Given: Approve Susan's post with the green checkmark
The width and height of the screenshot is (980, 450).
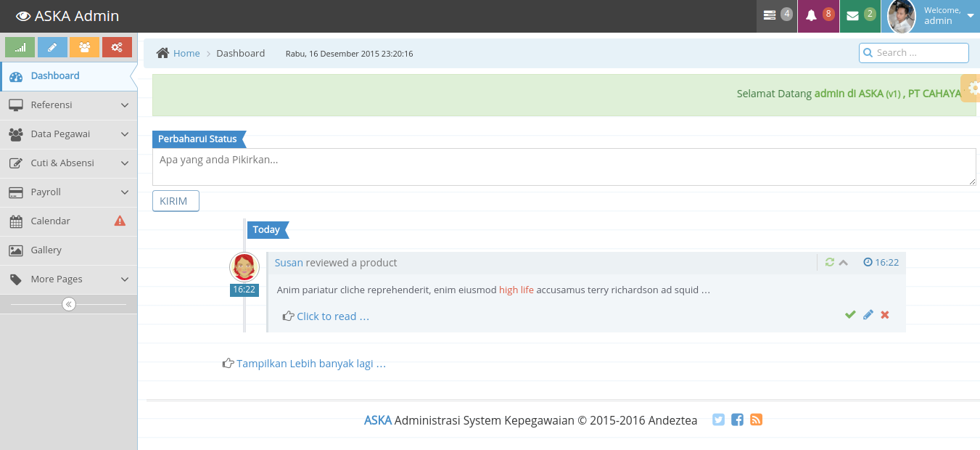Looking at the screenshot, I should pos(850,314).
